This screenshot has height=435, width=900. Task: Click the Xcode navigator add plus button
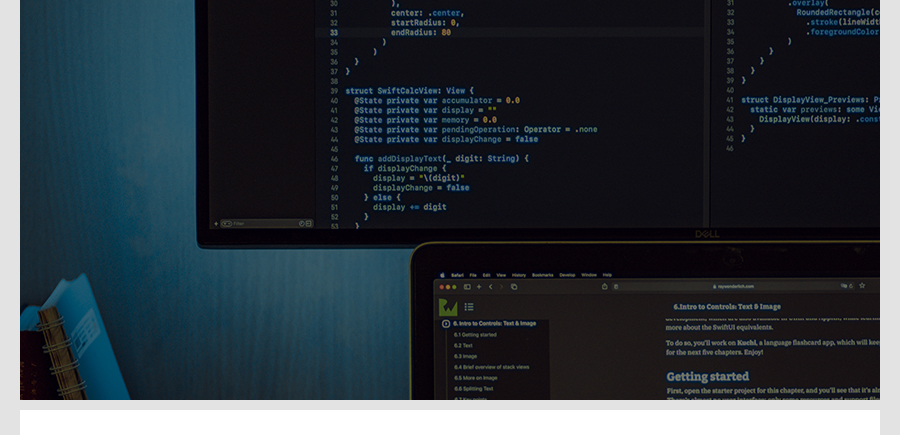point(215,223)
